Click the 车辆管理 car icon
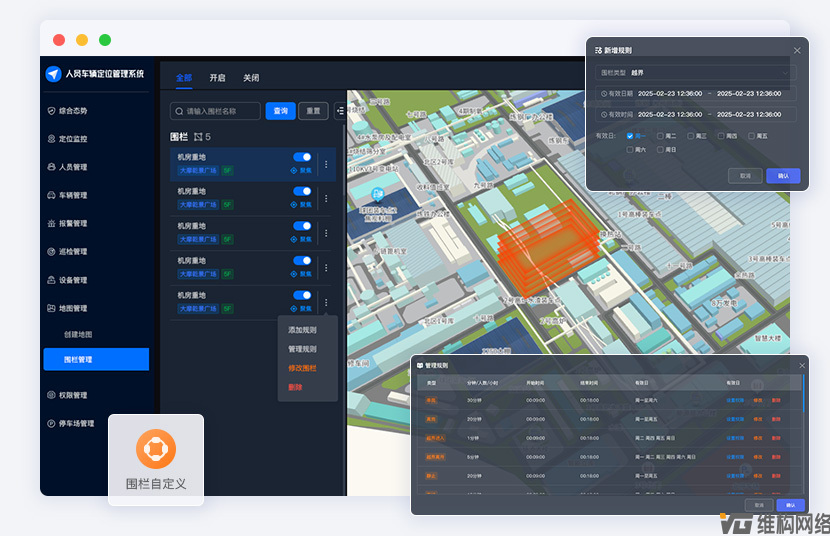This screenshot has width=830, height=536. (51, 195)
